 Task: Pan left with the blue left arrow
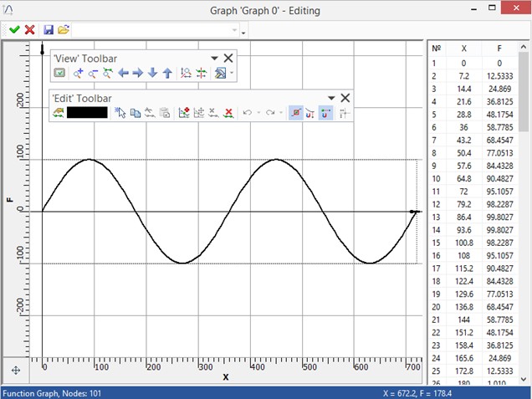pyautogui.click(x=123, y=74)
